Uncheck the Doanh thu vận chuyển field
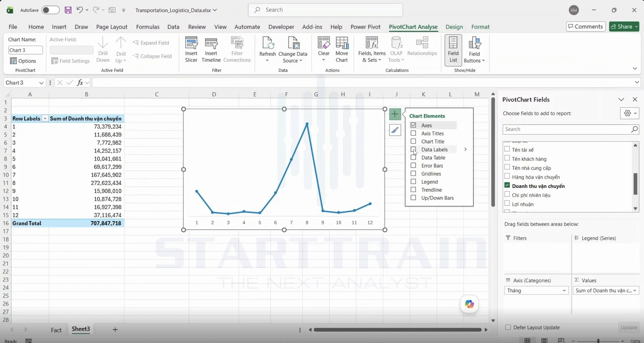The width and height of the screenshot is (644, 343). click(507, 185)
